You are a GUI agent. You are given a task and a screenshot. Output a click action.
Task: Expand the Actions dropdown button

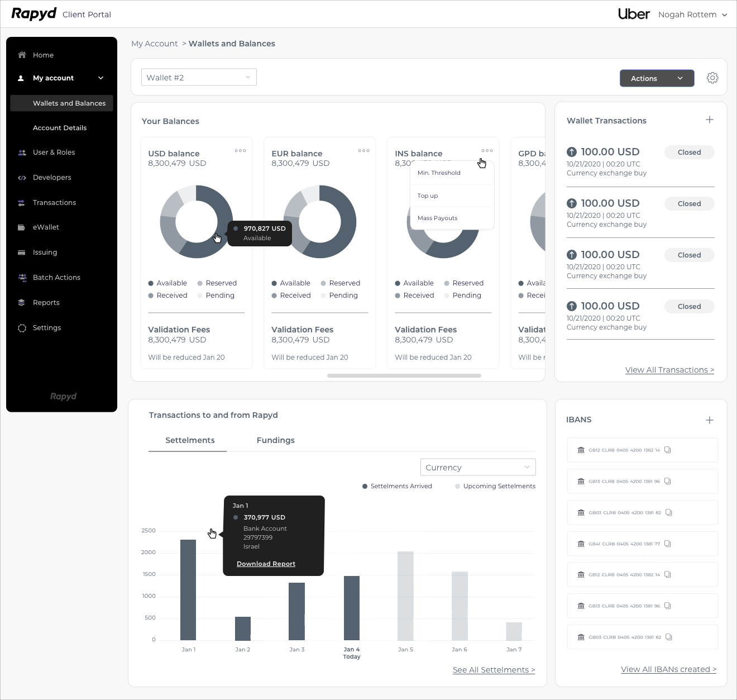click(x=657, y=78)
